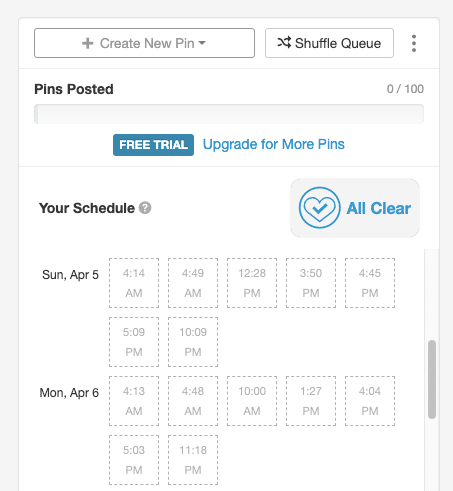The image size is (453, 491).
Task: Click the help icon beside Your Schedule
Action: [145, 208]
